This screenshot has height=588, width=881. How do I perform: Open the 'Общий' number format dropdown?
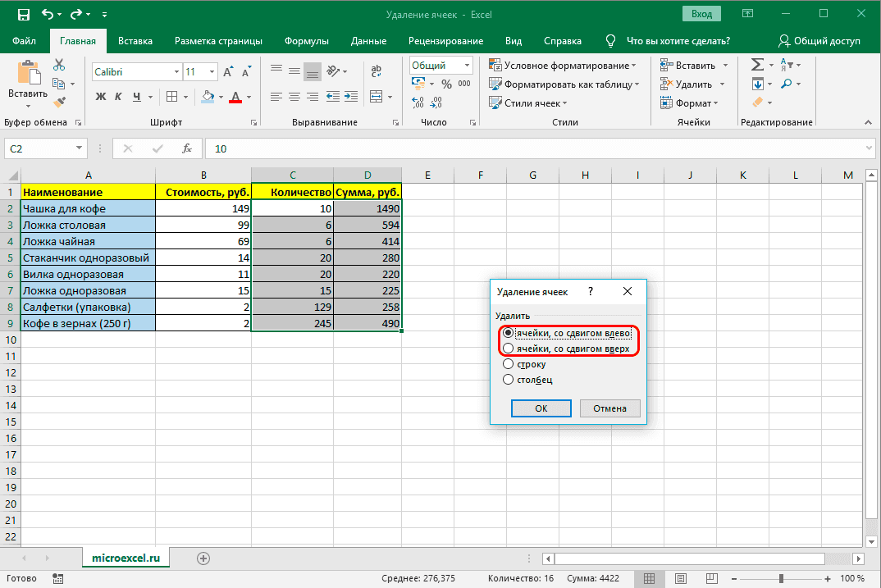467,66
